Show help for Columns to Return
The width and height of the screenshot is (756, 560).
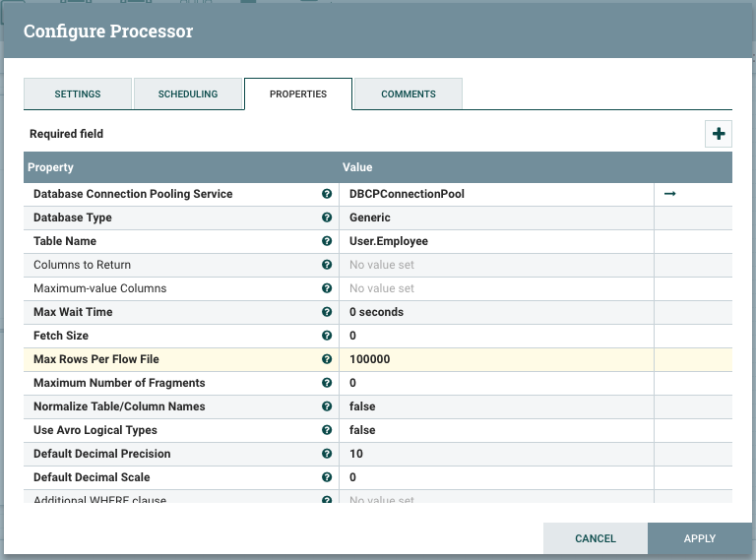327,265
